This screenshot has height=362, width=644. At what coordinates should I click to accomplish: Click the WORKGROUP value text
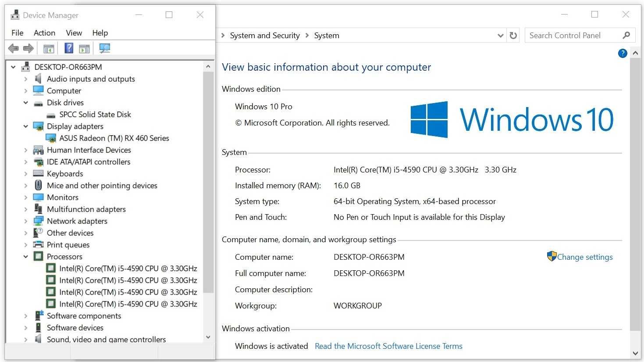click(x=358, y=306)
